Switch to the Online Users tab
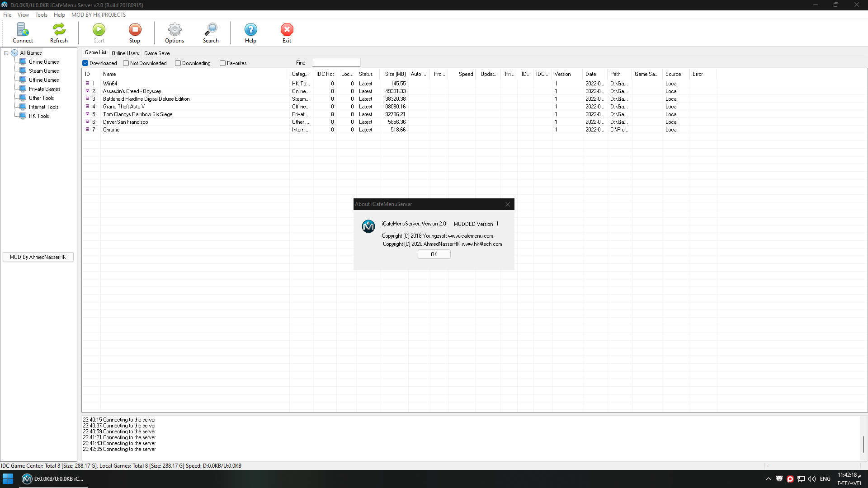 point(125,53)
